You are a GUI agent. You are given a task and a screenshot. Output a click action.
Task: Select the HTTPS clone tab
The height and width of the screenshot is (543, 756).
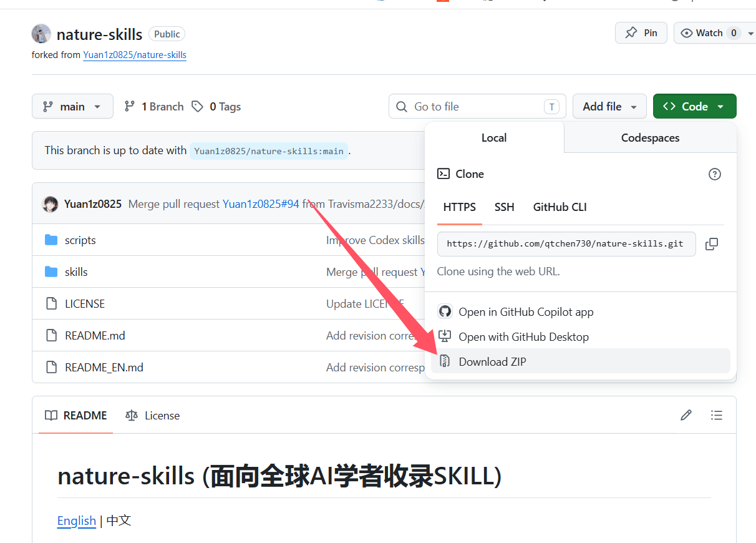[460, 207]
